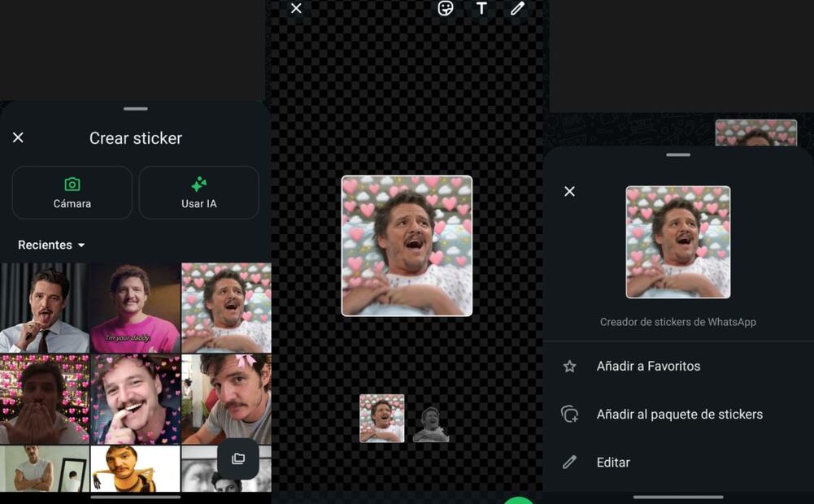
Task: Select the Text tool icon
Action: click(x=481, y=9)
